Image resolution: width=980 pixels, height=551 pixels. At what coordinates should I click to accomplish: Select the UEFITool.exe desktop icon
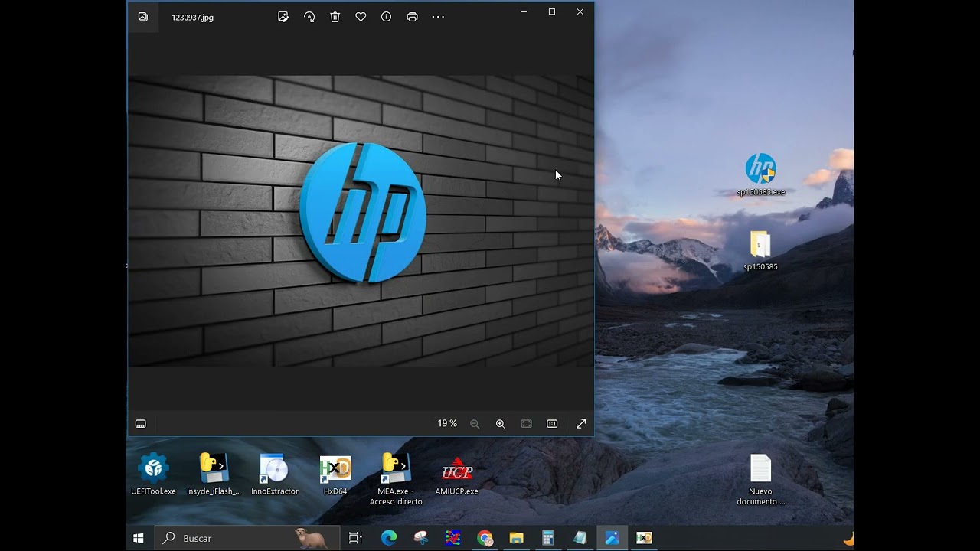(x=153, y=474)
